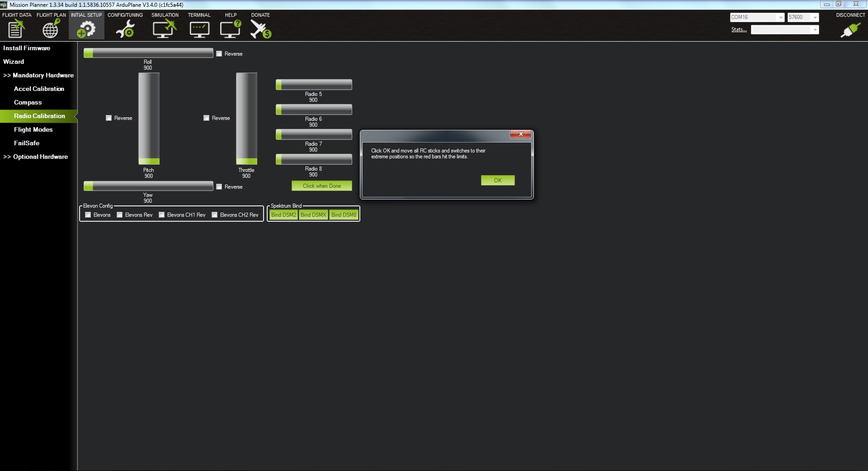This screenshot has height=471, width=868.
Task: Open the Simulation monitor icon
Action: click(164, 29)
